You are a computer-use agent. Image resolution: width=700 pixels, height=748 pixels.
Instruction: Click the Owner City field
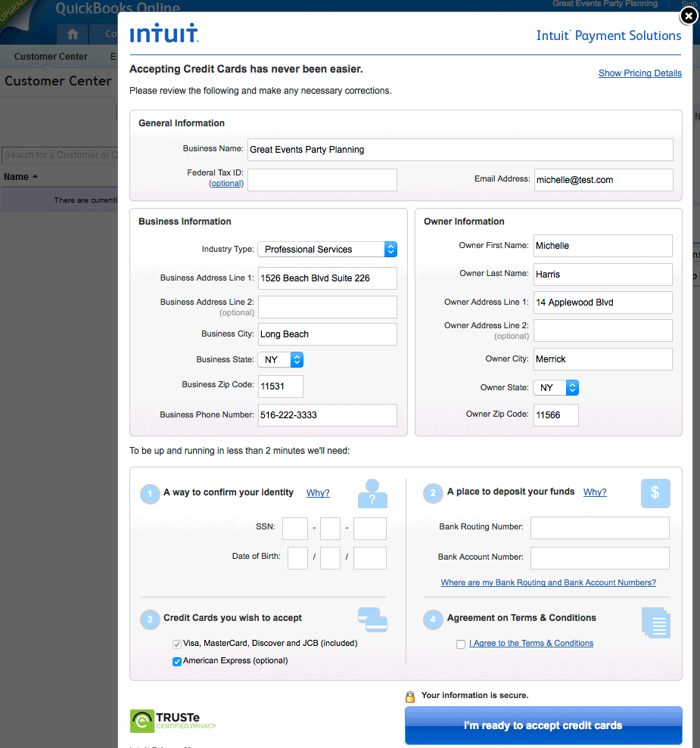click(602, 359)
